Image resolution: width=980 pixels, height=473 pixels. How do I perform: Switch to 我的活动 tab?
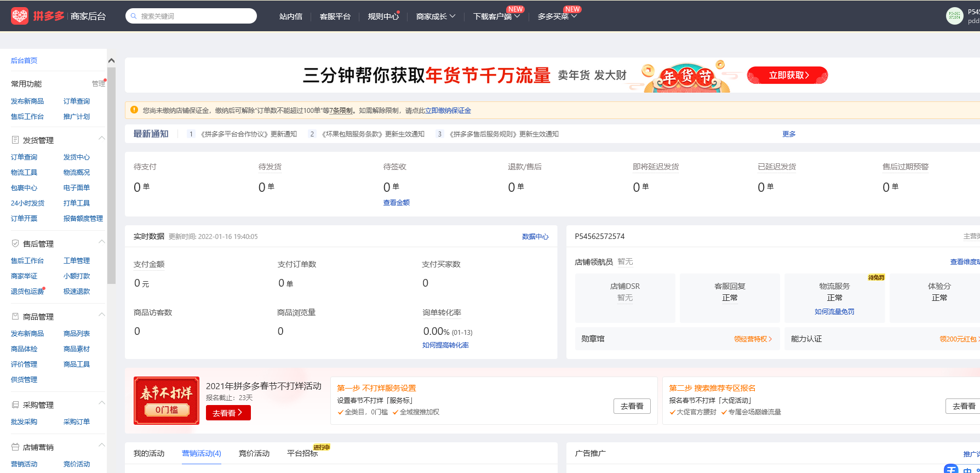(x=149, y=453)
